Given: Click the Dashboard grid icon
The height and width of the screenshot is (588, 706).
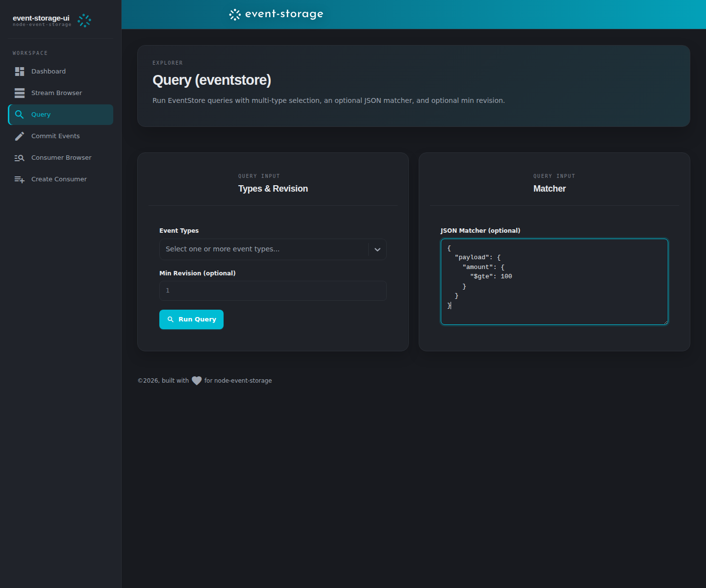Looking at the screenshot, I should (x=20, y=72).
